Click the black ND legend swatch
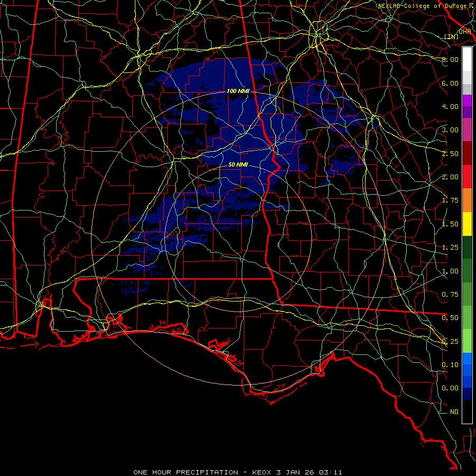The image size is (476, 476). (467, 411)
